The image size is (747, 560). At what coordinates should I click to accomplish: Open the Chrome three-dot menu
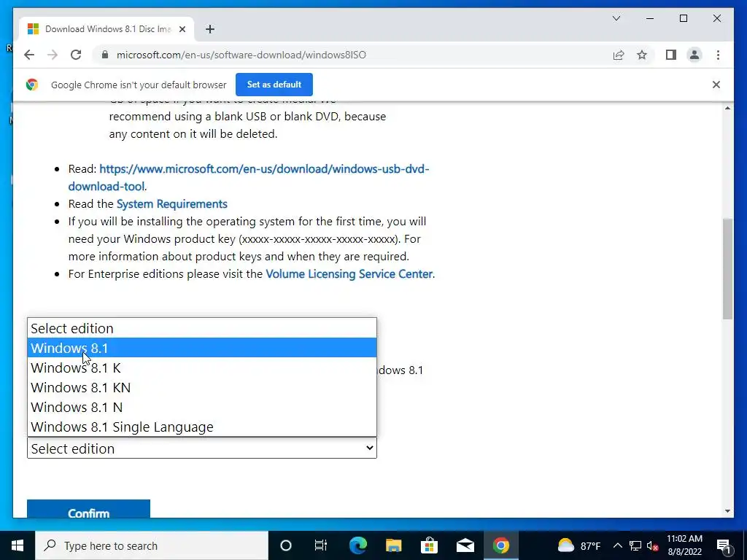tap(718, 55)
